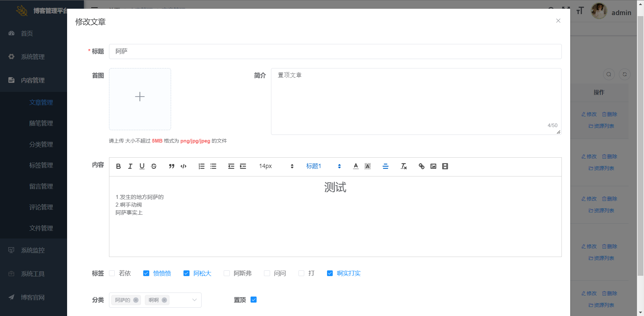Viewport: 644px width, 316px height.
Task: Insert a code block
Action: click(183, 166)
